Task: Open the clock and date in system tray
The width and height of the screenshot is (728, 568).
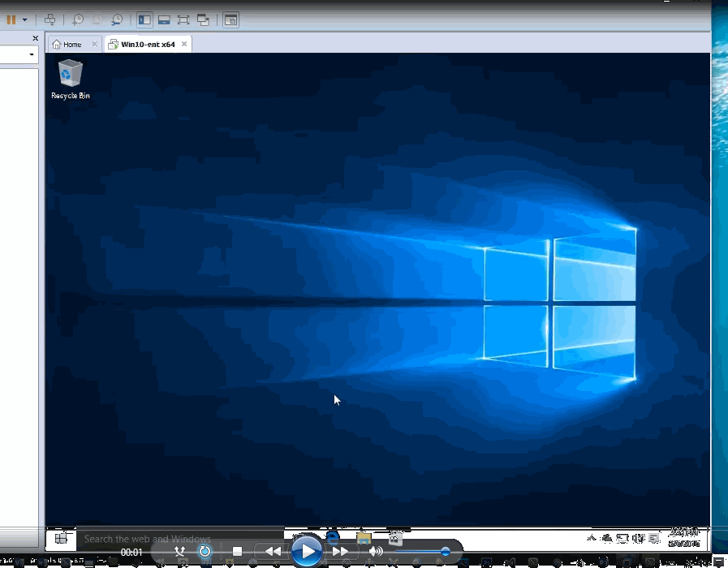Action: tap(683, 538)
